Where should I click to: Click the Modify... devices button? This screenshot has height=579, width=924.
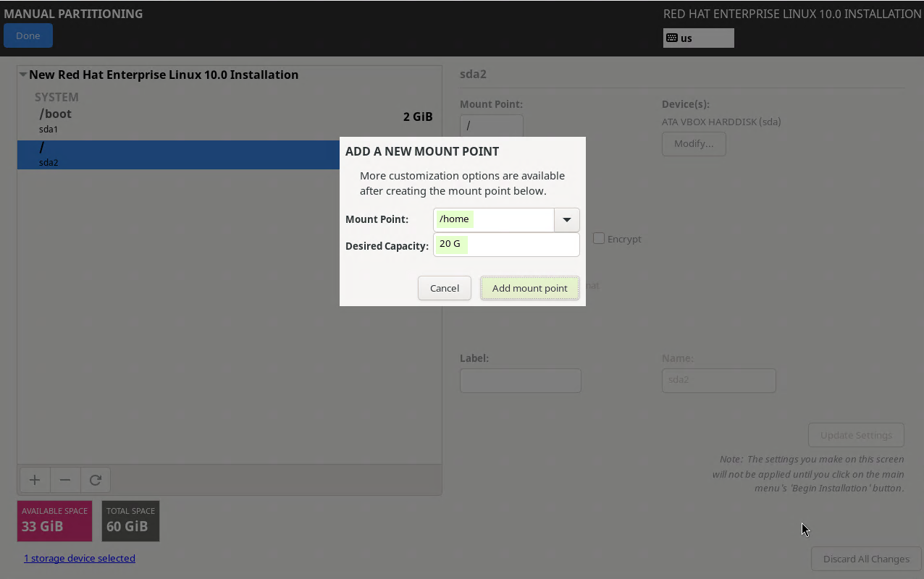point(694,143)
